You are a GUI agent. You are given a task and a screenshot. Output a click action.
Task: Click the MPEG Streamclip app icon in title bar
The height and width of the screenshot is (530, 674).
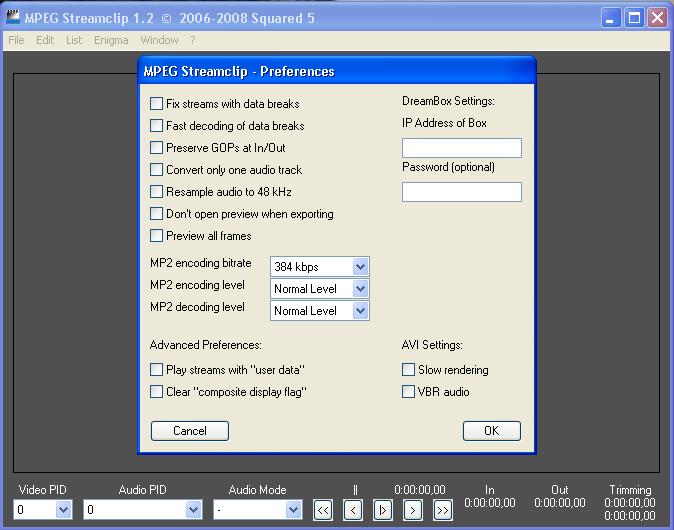13,17
